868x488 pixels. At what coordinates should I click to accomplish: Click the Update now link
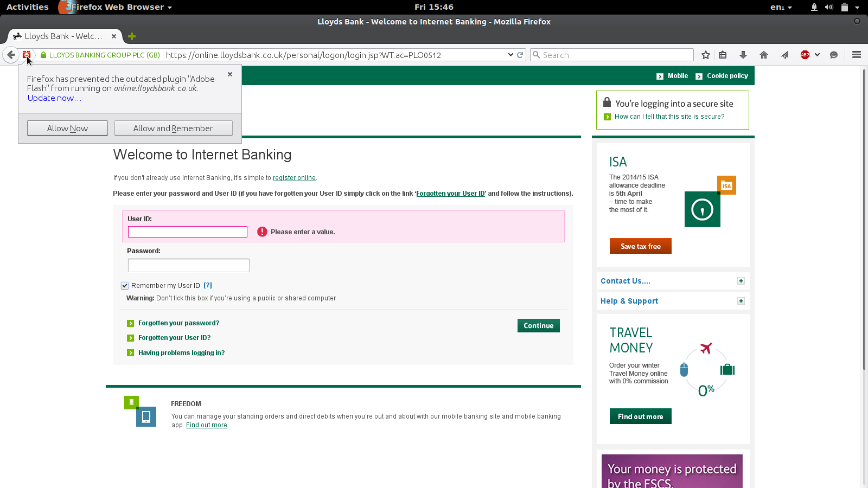54,98
